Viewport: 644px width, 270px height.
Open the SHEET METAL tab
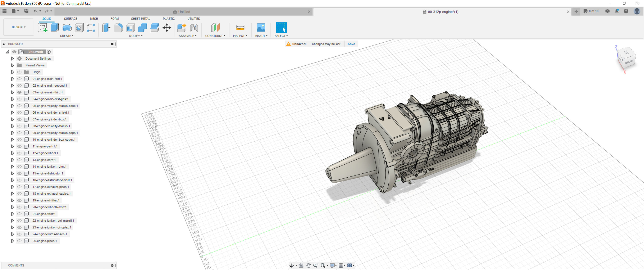point(140,19)
